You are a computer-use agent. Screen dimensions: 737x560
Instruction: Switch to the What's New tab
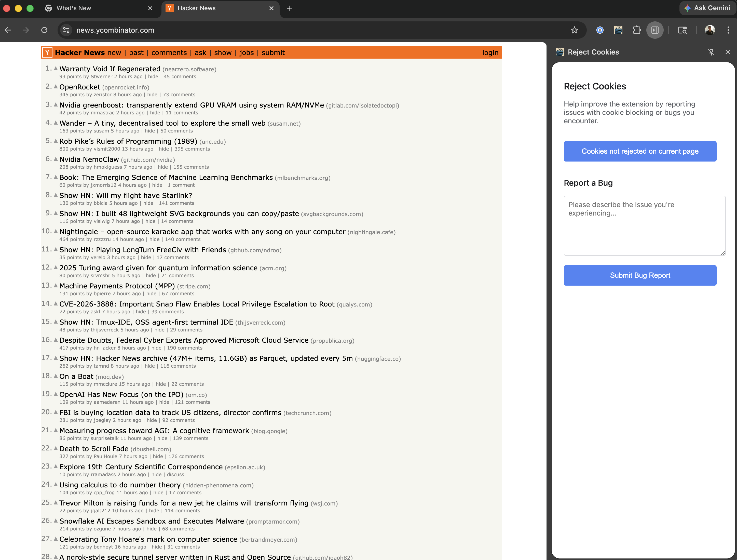click(74, 8)
